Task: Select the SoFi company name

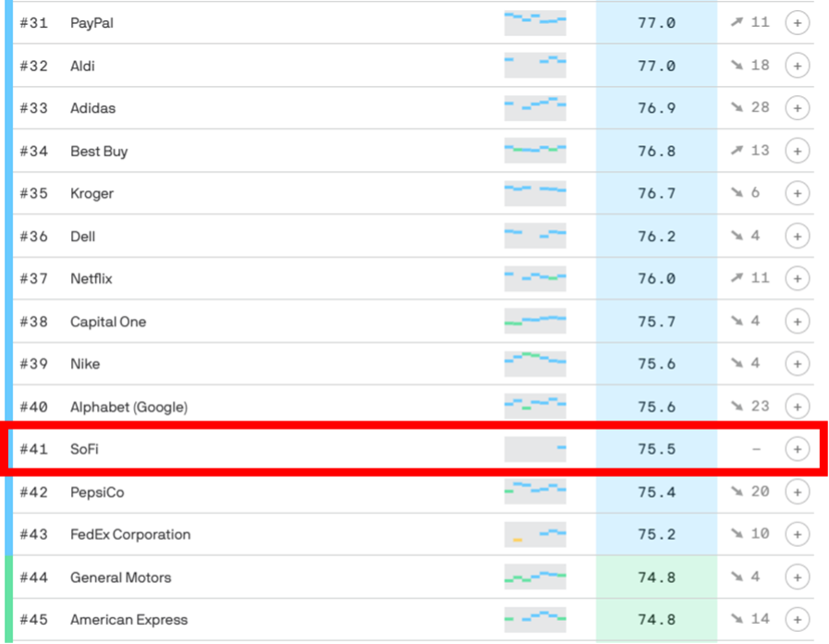Action: 84,449
